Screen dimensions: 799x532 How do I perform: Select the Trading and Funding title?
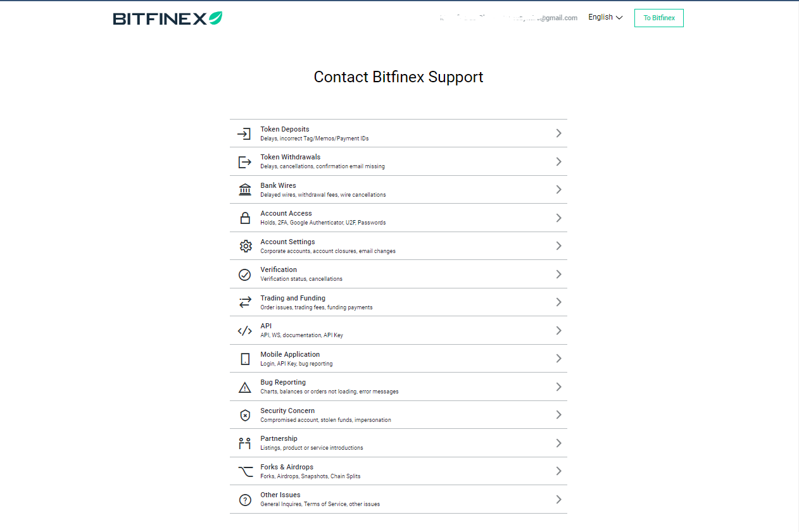click(x=293, y=298)
